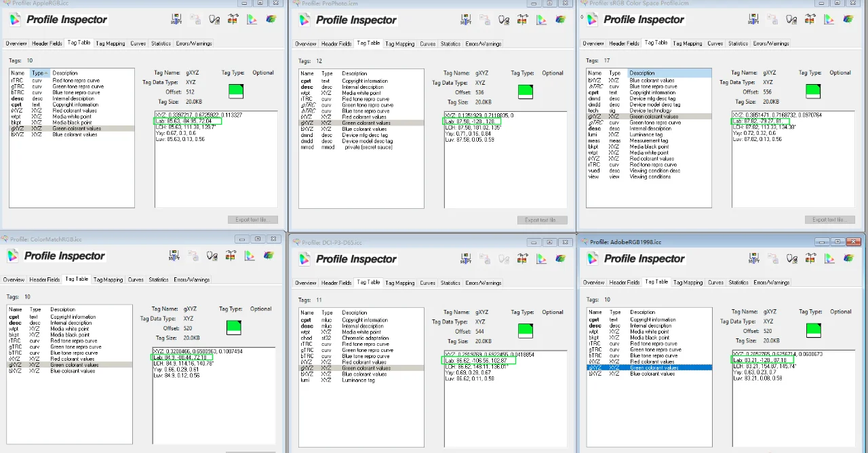Select 'private (secret sauce)' row in ProPhoto window
Image resolution: width=868 pixels, height=453 pixels.
(361, 147)
